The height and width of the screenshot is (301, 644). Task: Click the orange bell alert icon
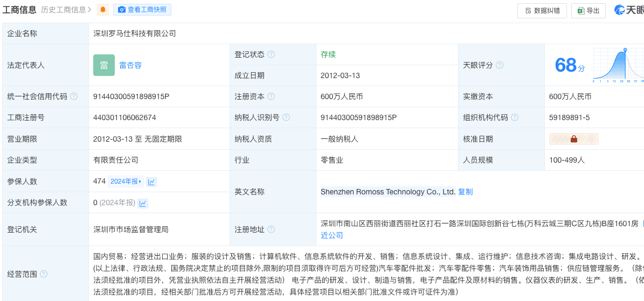pyautogui.click(x=103, y=10)
